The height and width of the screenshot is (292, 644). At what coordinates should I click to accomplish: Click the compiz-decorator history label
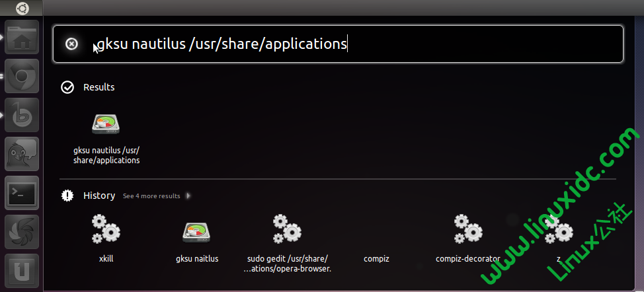tap(468, 259)
